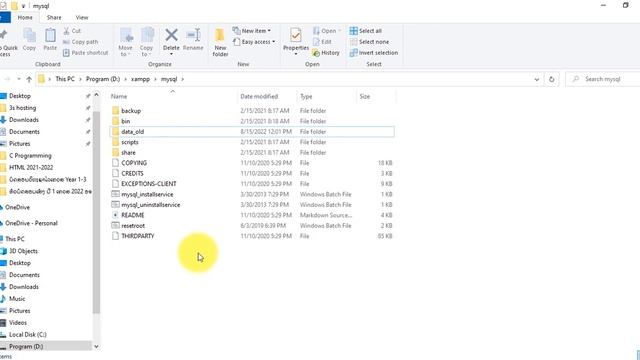
Task: Switch to the View ribbon tab
Action: pyautogui.click(x=82, y=18)
